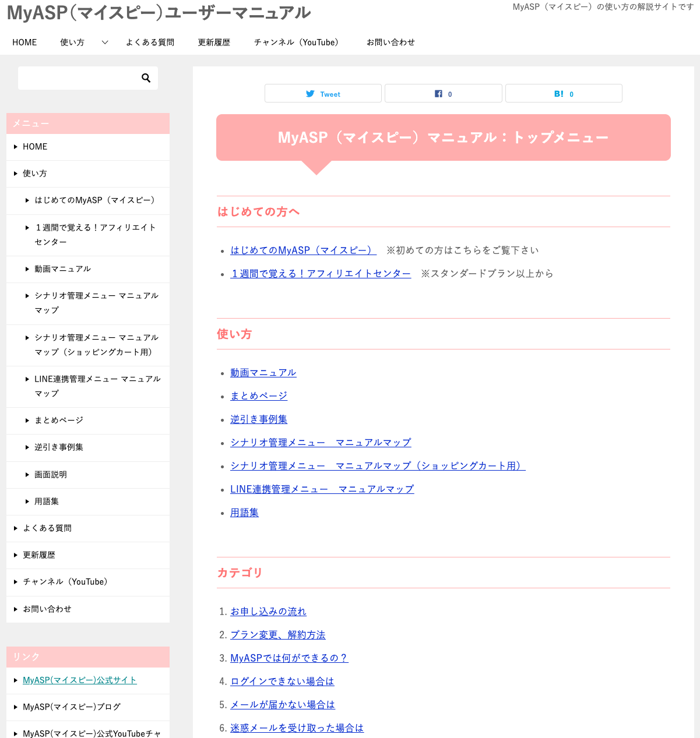700x738 pixels.
Task: Share page via Tweet button
Action: 323,94
